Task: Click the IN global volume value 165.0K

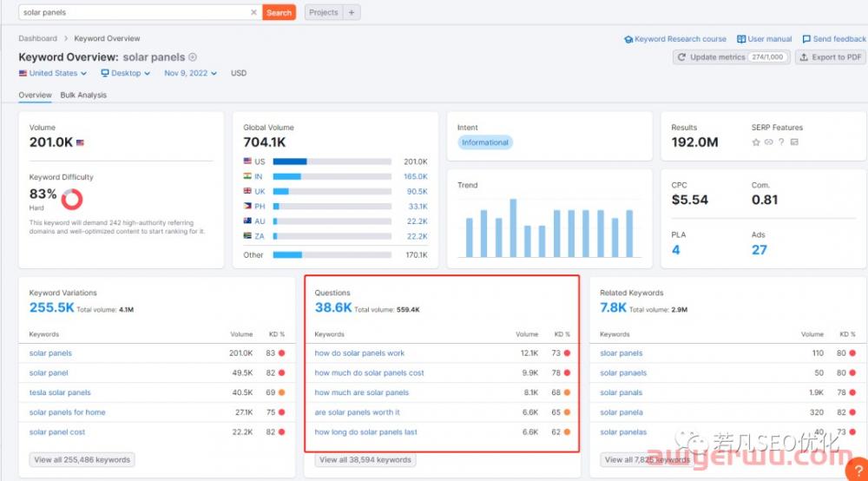Action: click(x=415, y=176)
